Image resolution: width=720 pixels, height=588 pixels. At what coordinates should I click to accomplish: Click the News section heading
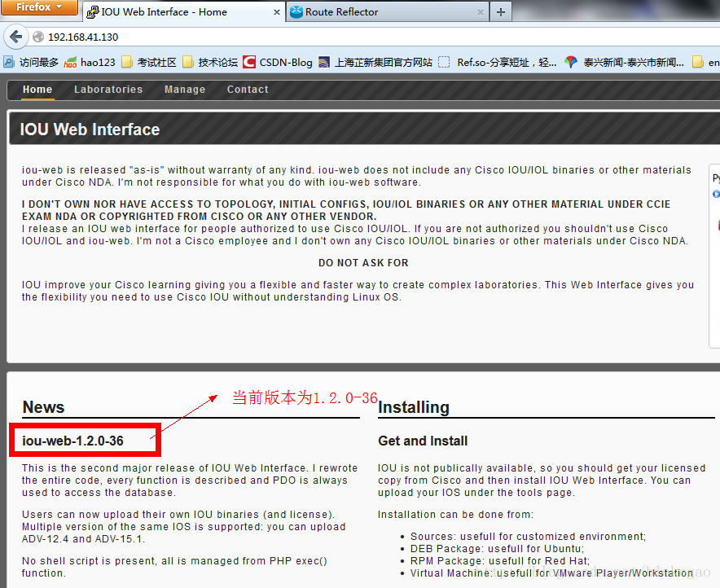pos(44,407)
